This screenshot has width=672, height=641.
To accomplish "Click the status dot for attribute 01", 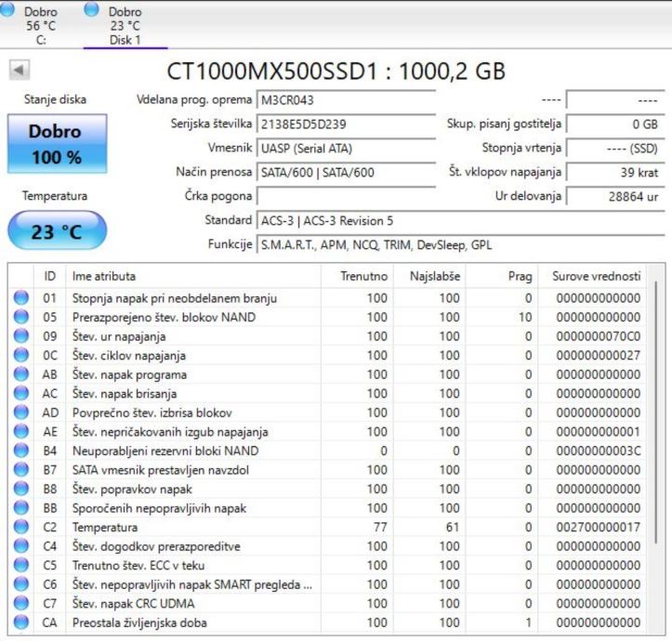I will click(x=21, y=297).
